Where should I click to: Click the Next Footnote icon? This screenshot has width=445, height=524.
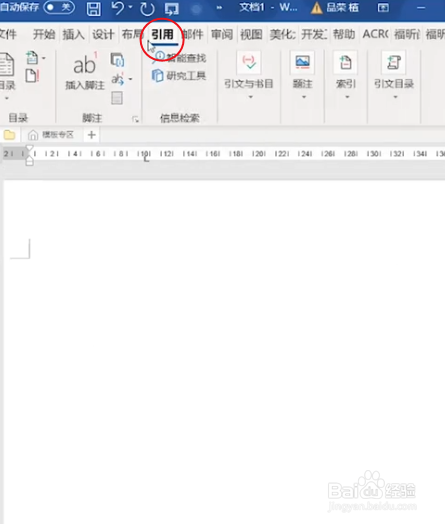coord(117,79)
